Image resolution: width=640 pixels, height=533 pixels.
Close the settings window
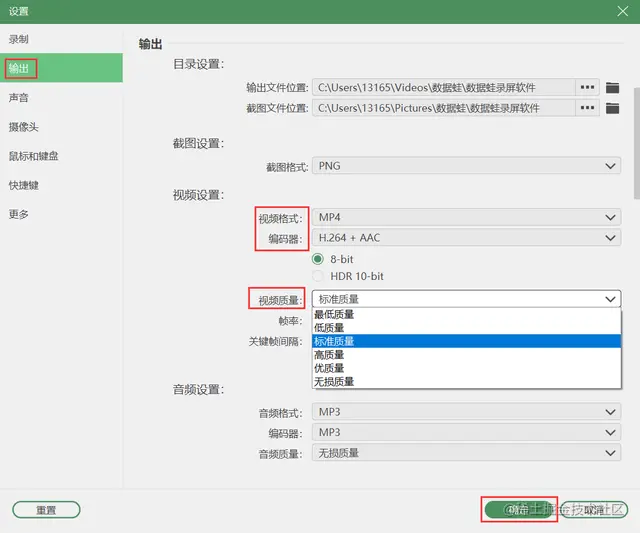click(622, 11)
